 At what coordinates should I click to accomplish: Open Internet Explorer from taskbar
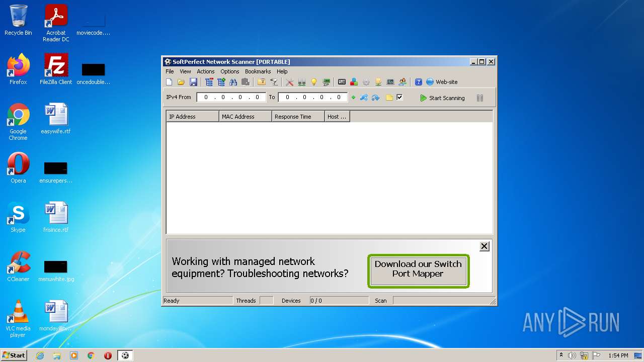(40, 355)
